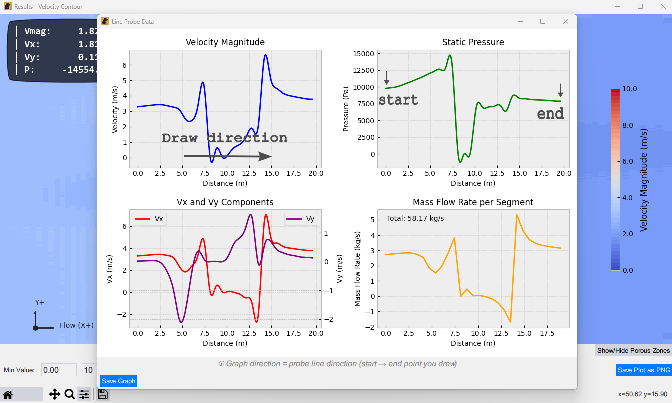Click inside the Static Pressure plot
This screenshot has width=672, height=403.
click(x=473, y=108)
